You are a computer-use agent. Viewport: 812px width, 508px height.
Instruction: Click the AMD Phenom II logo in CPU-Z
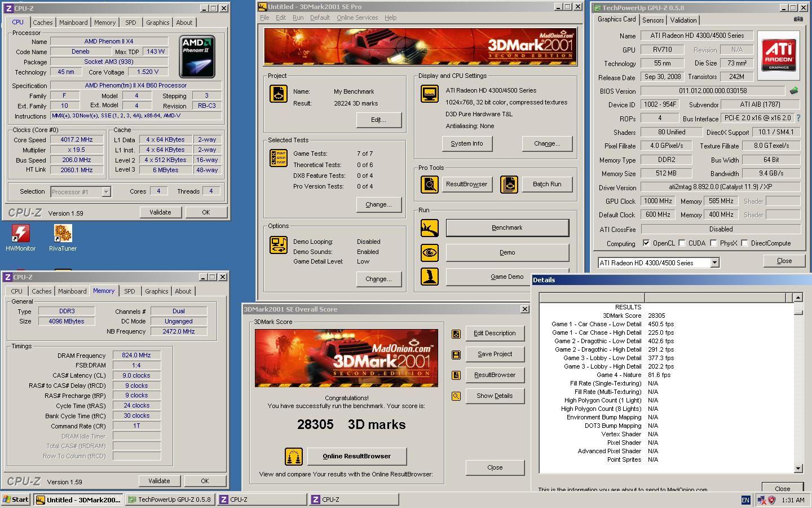click(x=197, y=56)
